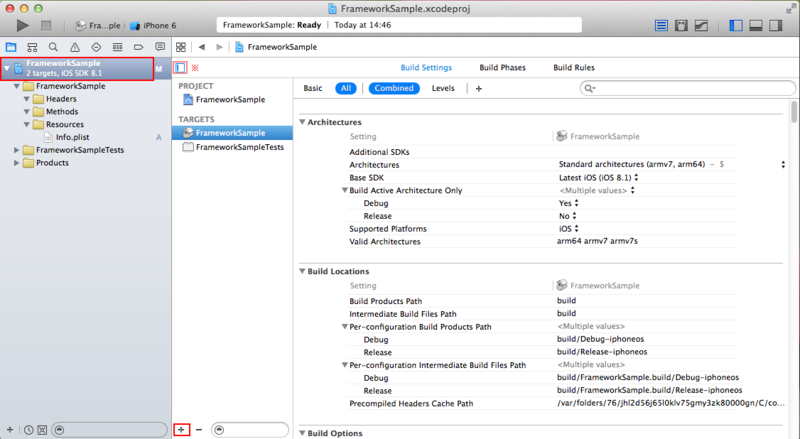Open the Find navigator search icon
This screenshot has width=800, height=439.
[53, 47]
